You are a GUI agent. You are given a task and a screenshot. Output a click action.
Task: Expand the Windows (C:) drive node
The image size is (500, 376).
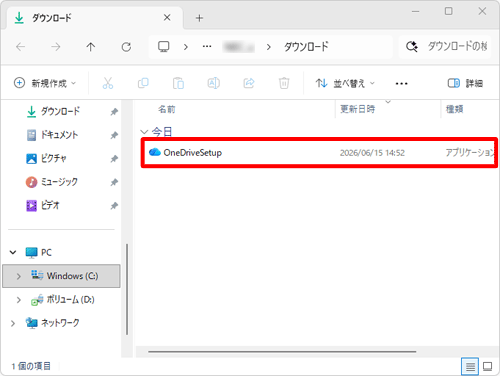coord(19,276)
